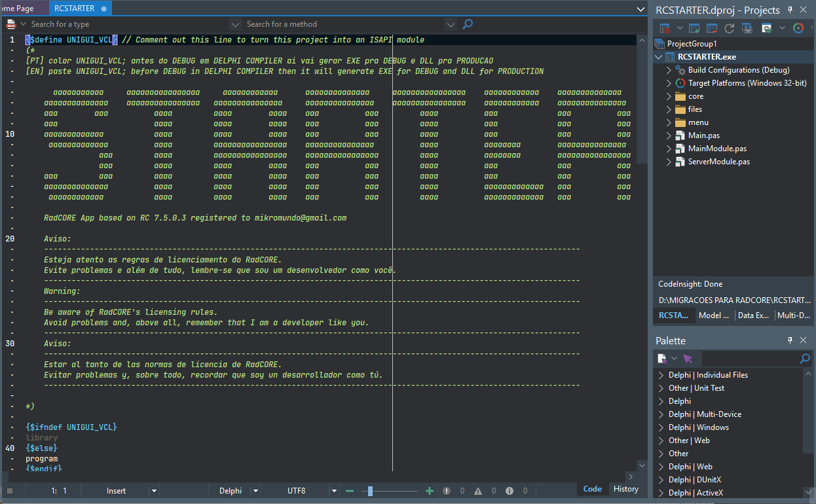
Task: Select MainModule.pas in the project tree
Action: point(717,149)
